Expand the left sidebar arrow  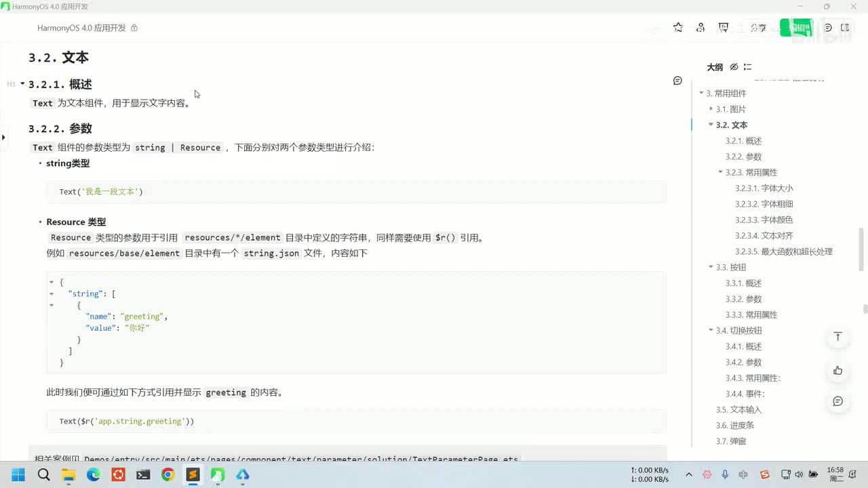(x=3, y=137)
